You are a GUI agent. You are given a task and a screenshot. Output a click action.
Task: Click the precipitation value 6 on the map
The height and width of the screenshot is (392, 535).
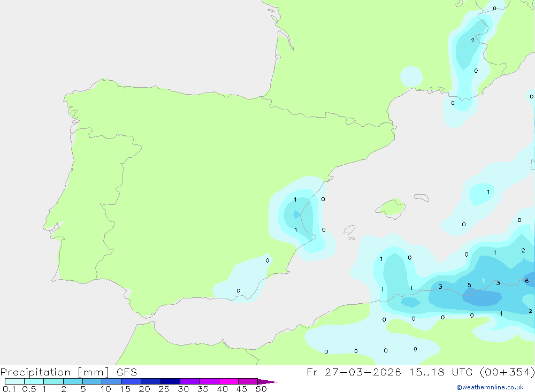tap(527, 281)
